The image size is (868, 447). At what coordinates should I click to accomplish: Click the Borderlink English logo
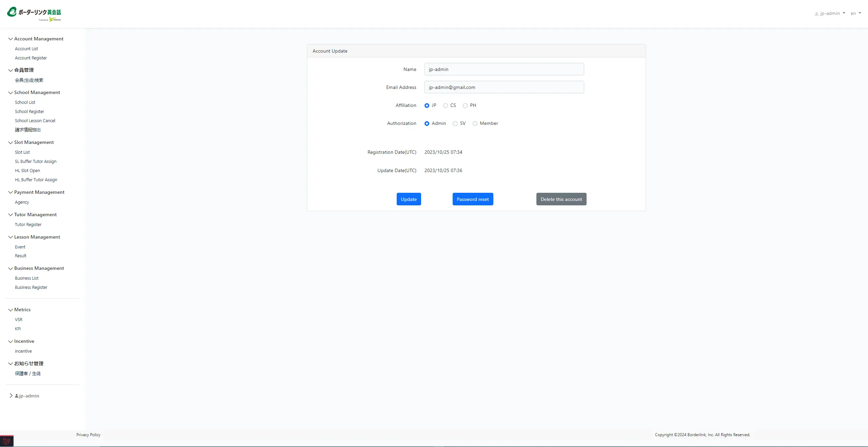tap(34, 14)
